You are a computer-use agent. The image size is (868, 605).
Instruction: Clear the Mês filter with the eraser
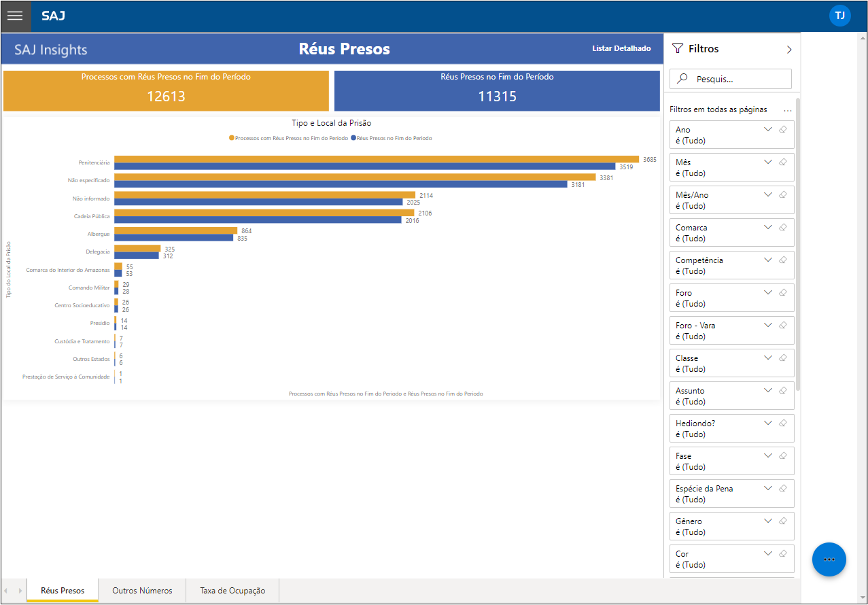tap(782, 162)
